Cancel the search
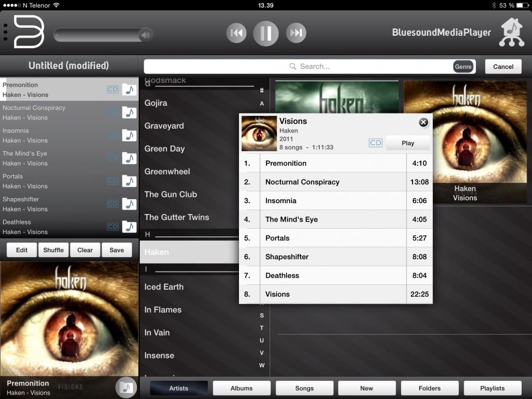This screenshot has width=532, height=399. 503,67
